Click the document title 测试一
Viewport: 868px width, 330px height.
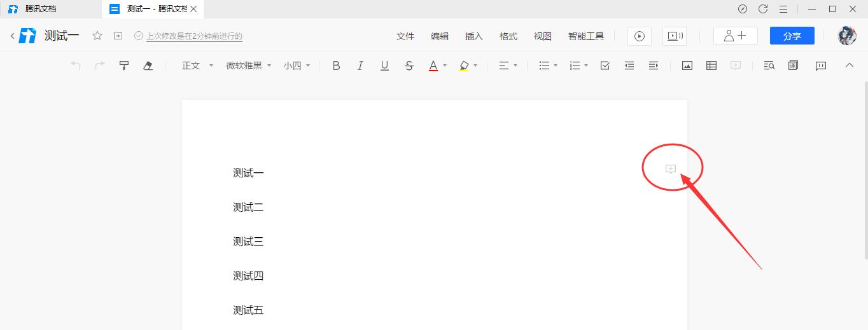coord(62,36)
